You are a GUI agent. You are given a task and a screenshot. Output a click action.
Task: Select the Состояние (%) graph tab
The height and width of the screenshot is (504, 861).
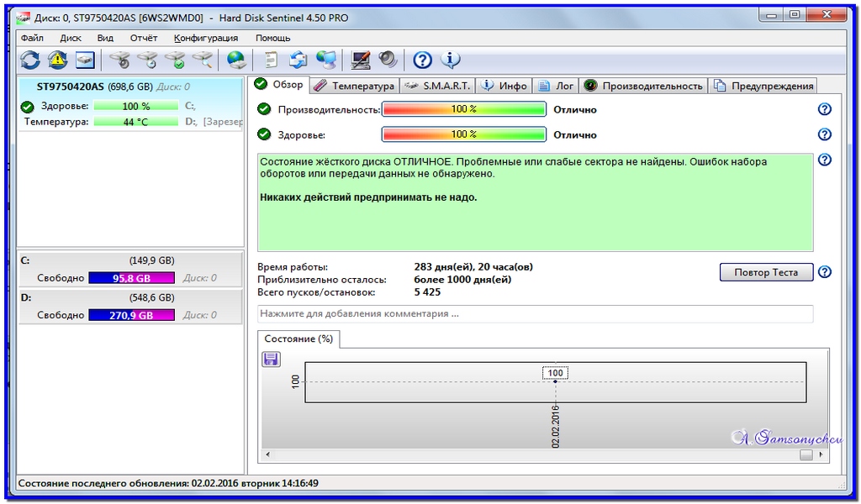click(298, 339)
